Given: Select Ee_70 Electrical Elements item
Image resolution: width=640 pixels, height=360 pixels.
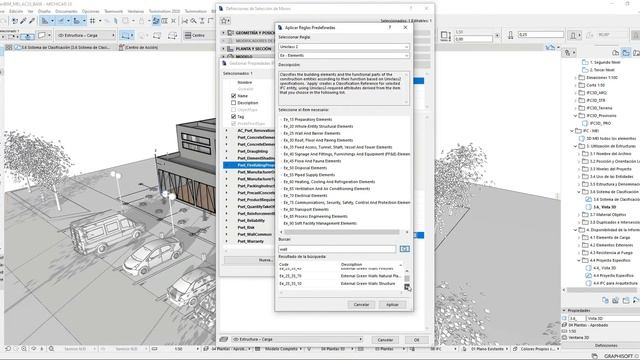Looking at the screenshot, I should [x=305, y=196].
